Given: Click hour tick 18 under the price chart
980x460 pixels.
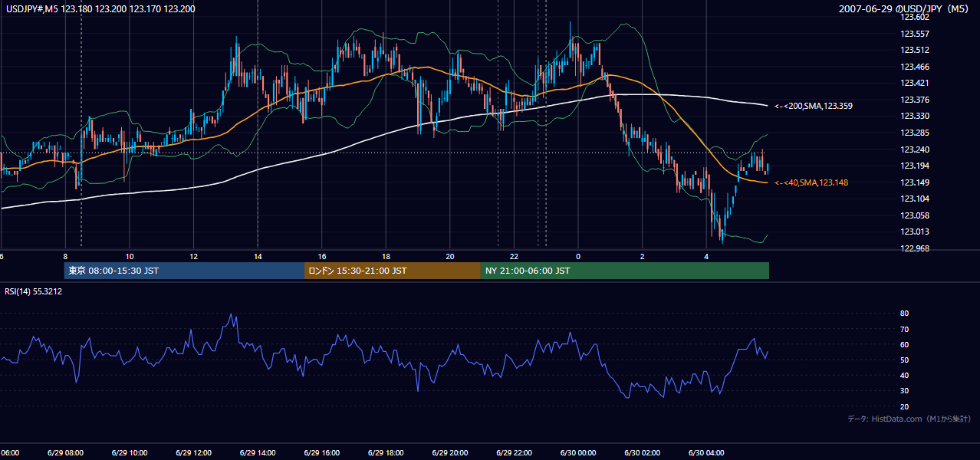Looking at the screenshot, I should tap(386, 256).
